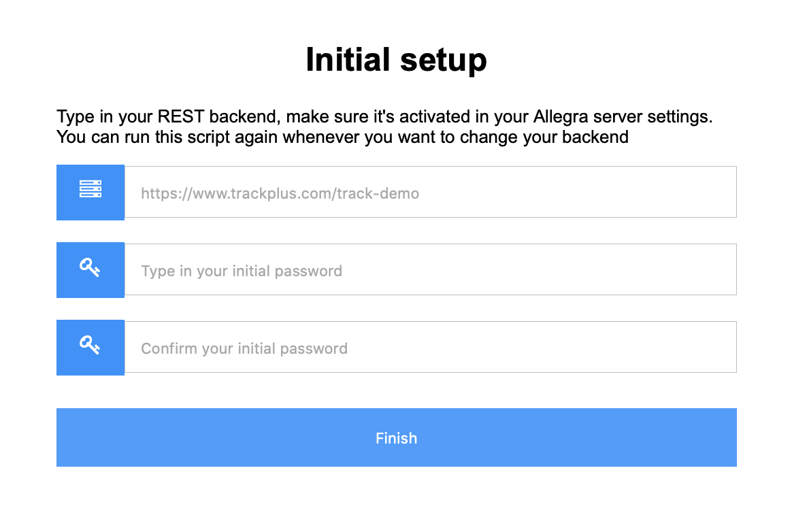This screenshot has width=792, height=532.
Task: Click the "Confirm your initial password" placeholder text
Action: click(244, 349)
